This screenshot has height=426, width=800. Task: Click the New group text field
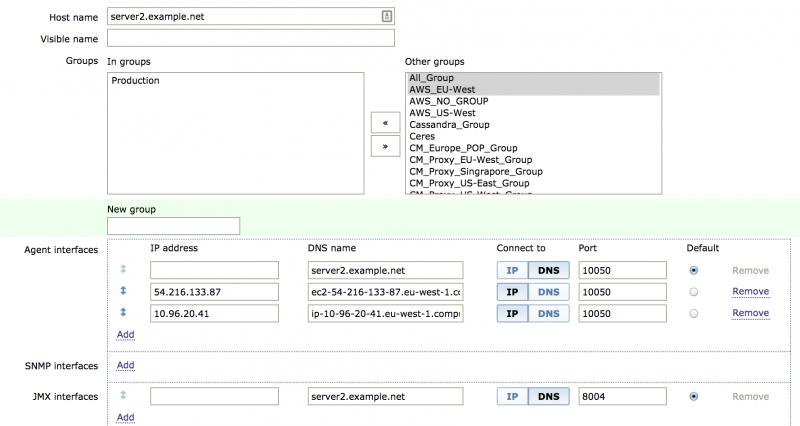pos(174,227)
